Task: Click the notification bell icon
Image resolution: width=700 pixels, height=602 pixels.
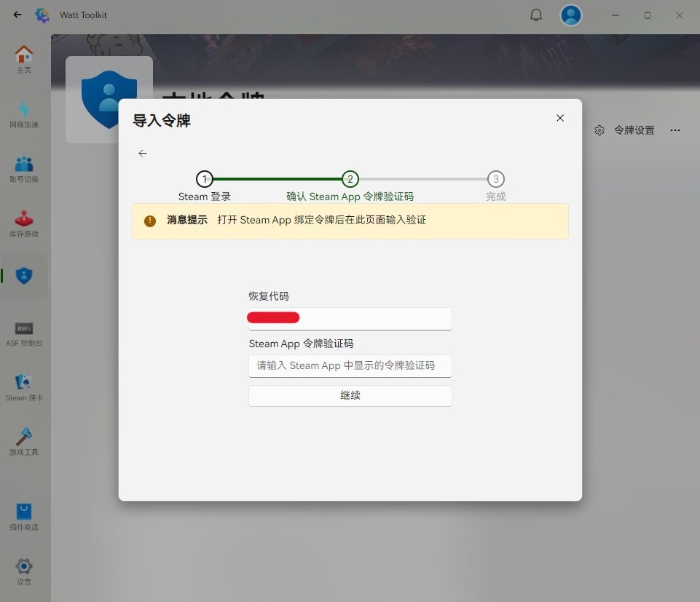Action: 536,15
